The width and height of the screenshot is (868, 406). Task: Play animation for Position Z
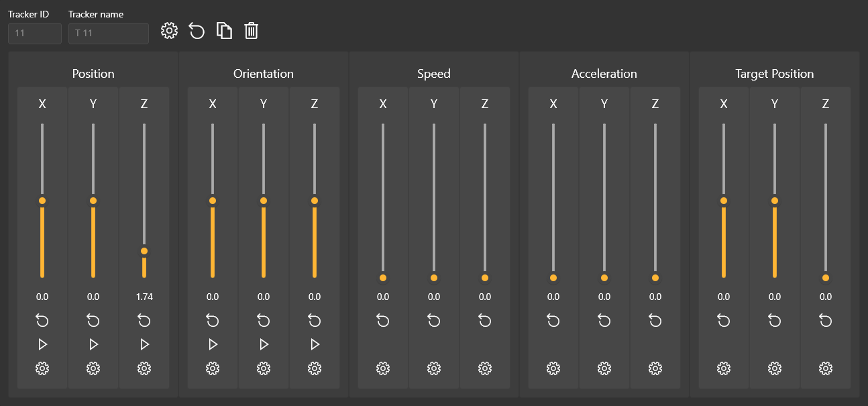click(144, 344)
